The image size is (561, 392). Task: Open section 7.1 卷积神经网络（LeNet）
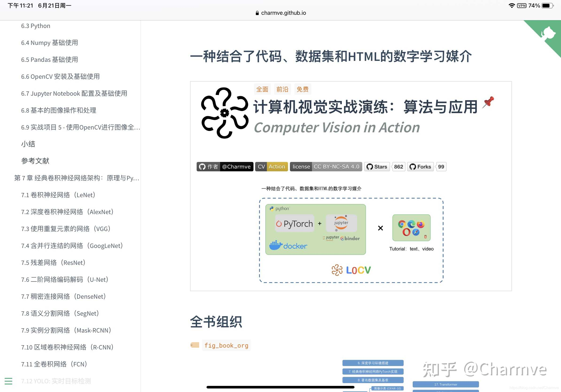[58, 195]
